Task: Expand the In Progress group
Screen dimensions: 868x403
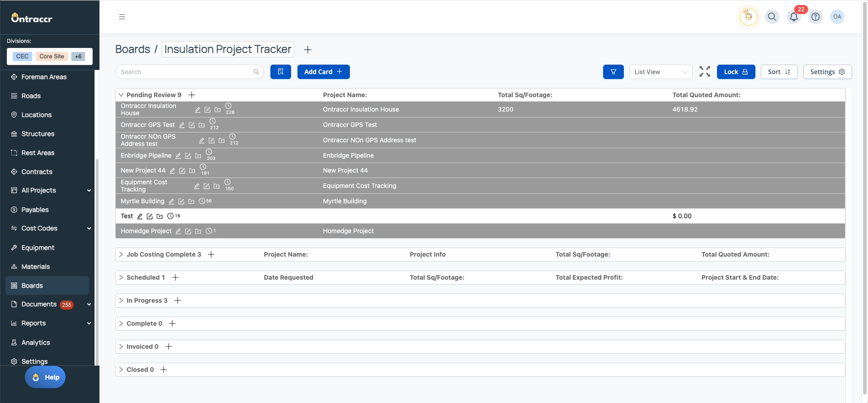Action: tap(121, 300)
